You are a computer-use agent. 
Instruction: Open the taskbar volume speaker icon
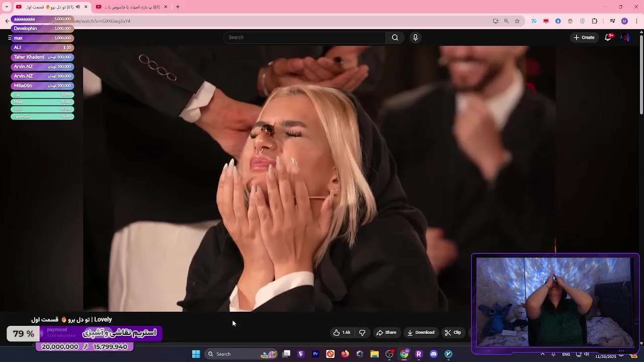(x=587, y=354)
